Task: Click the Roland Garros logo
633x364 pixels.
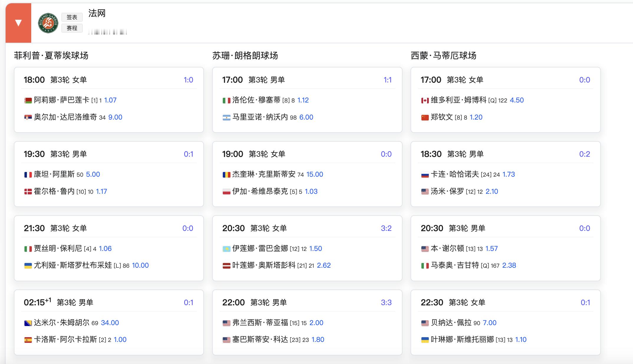Action: pos(48,23)
